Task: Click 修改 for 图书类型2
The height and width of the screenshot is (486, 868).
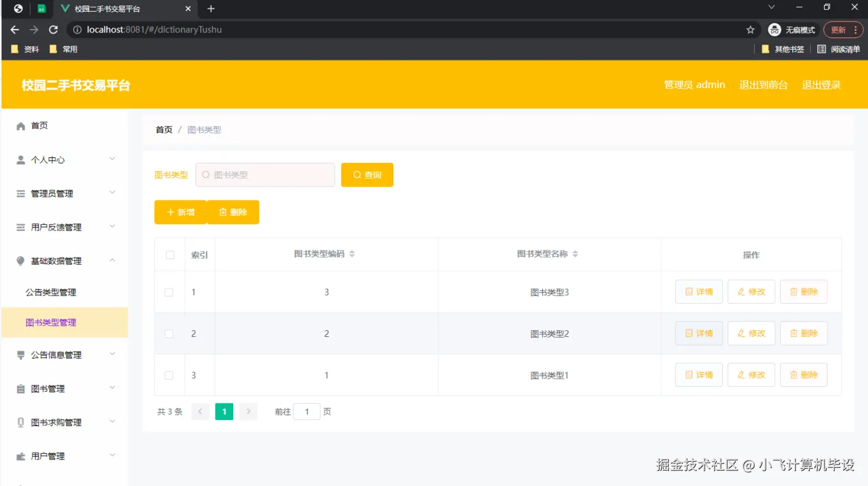Action: tap(751, 334)
